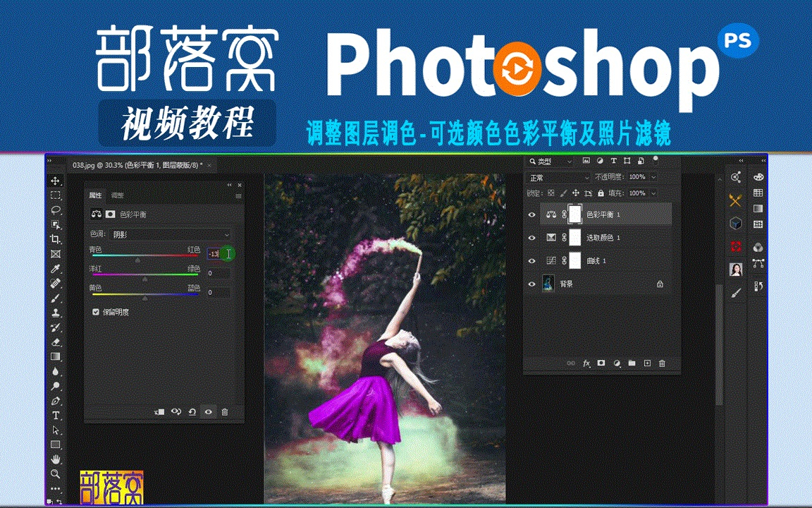Image resolution: width=812 pixels, height=508 pixels.
Task: Select the Crop tool
Action: (56, 239)
